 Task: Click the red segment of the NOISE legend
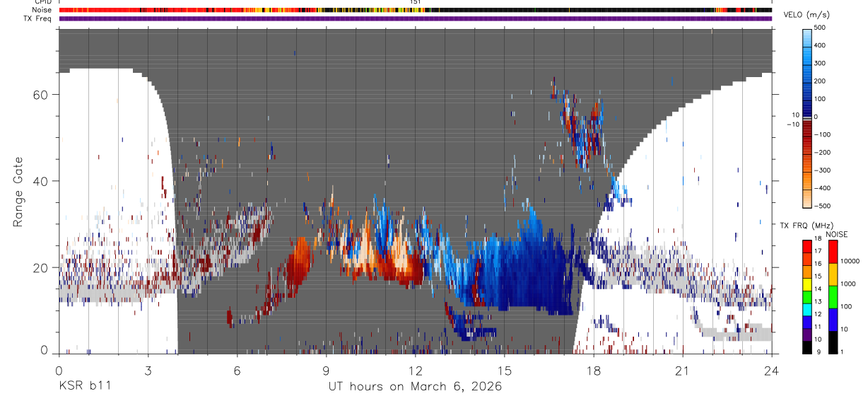tap(833, 250)
